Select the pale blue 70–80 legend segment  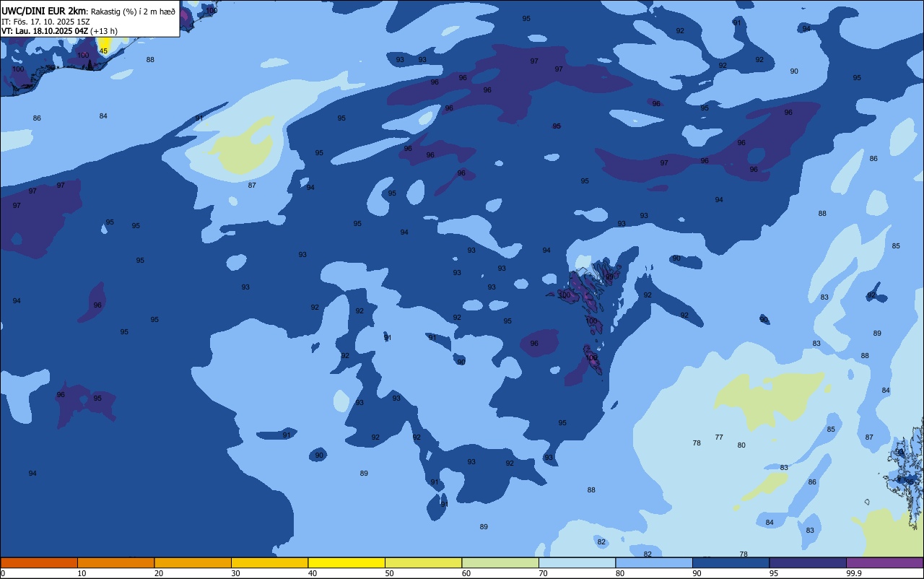(577, 562)
